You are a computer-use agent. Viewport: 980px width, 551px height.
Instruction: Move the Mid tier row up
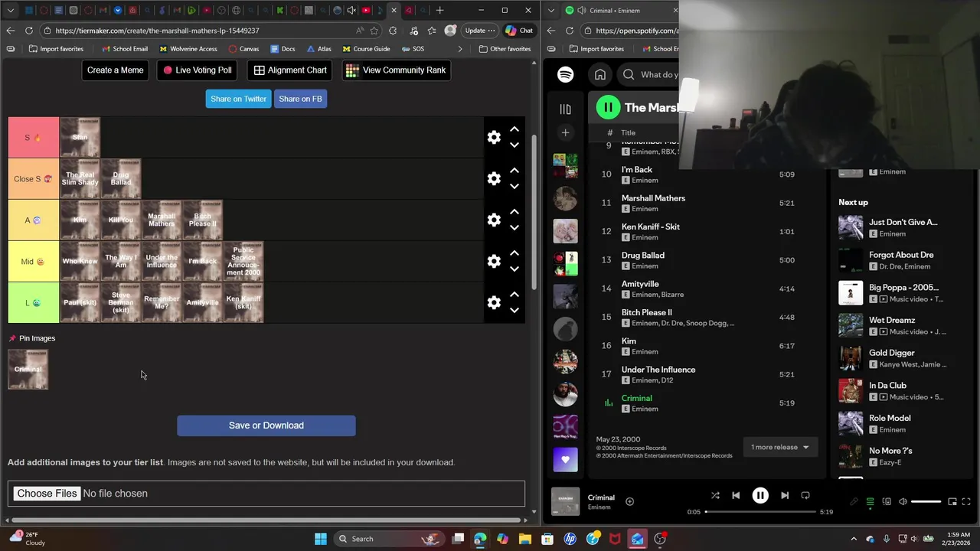514,253
